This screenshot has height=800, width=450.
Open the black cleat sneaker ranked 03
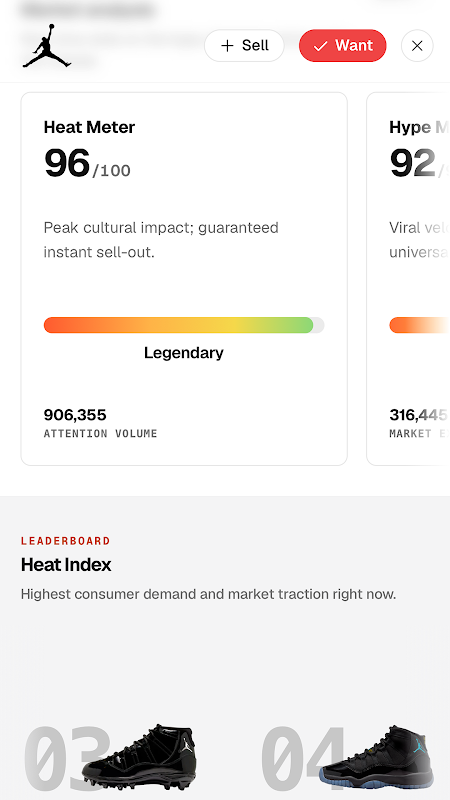139,757
